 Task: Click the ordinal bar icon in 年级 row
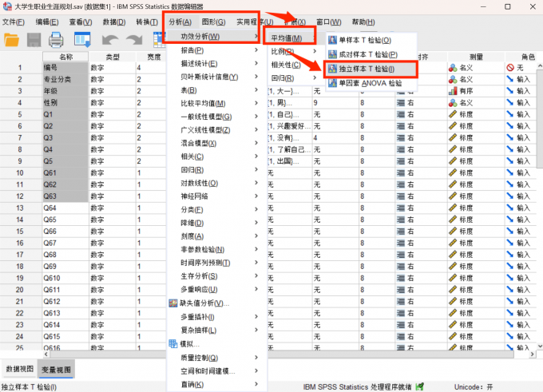453,91
